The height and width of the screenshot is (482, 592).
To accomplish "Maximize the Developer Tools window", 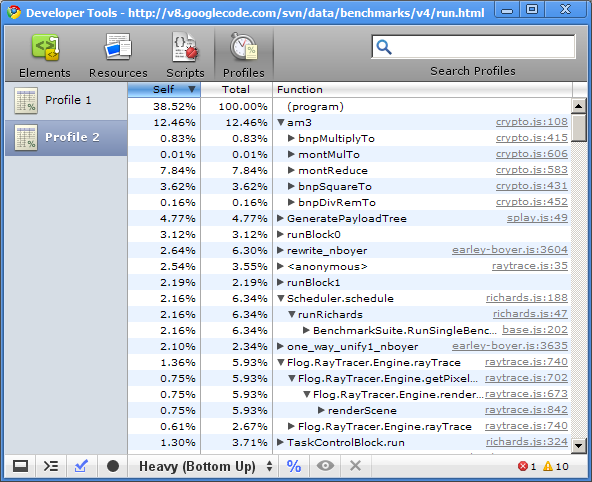I will point(532,9).
